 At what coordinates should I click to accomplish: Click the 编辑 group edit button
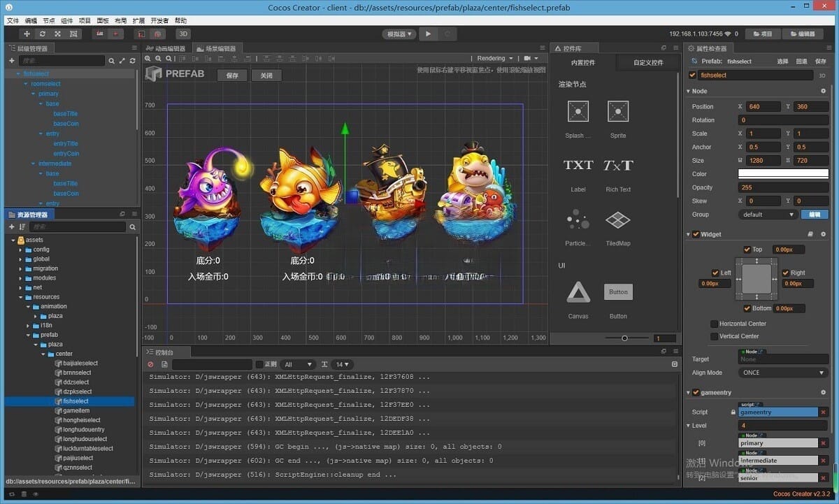coord(815,215)
